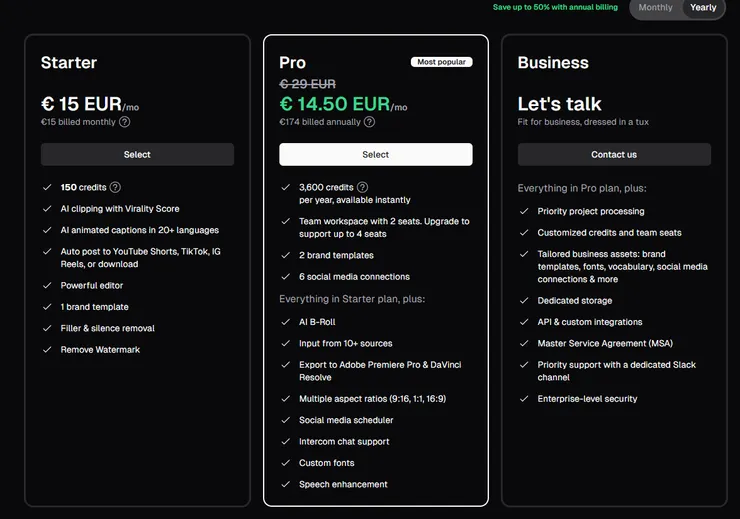The height and width of the screenshot is (519, 740).
Task: Switch billing to Yearly
Action: [x=703, y=8]
